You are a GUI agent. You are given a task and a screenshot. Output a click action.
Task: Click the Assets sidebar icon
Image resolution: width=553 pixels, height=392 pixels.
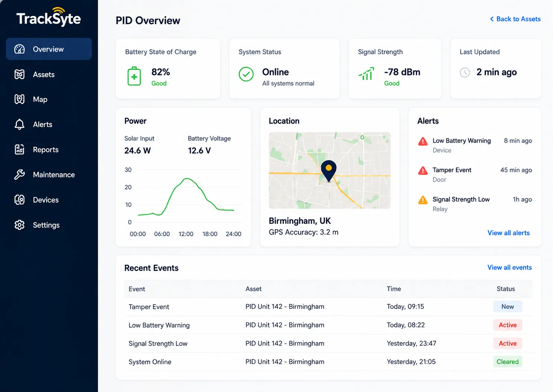[x=19, y=74]
